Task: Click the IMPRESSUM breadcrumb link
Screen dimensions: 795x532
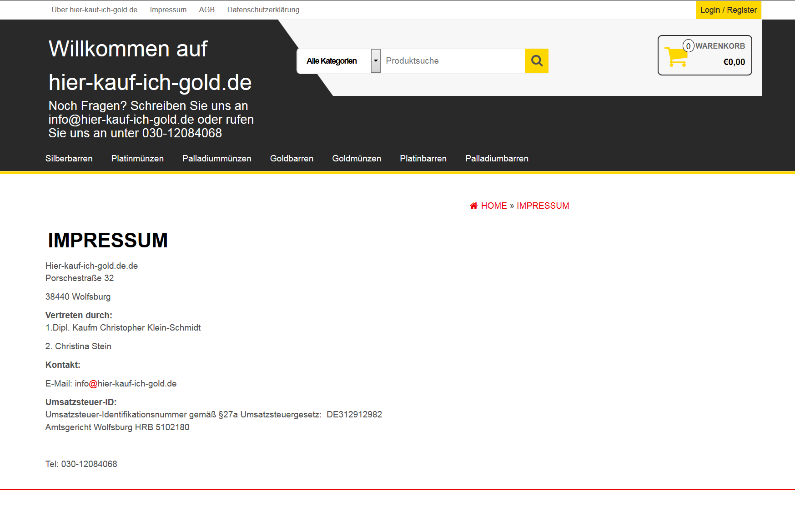Action: pyautogui.click(x=543, y=206)
